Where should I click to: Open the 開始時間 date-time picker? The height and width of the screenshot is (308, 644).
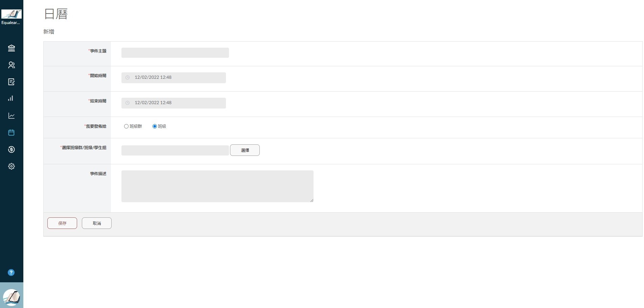174,77
